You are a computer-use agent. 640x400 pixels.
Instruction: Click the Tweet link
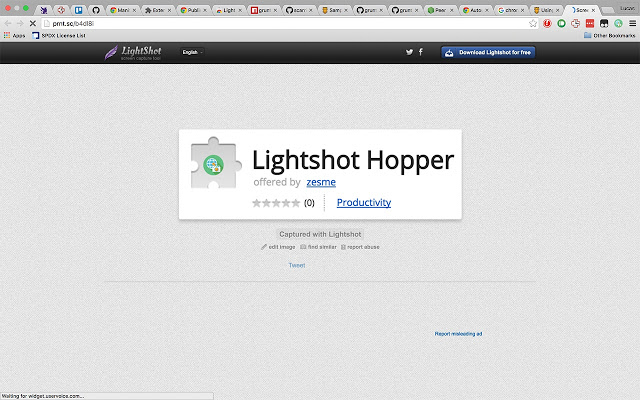(297, 265)
